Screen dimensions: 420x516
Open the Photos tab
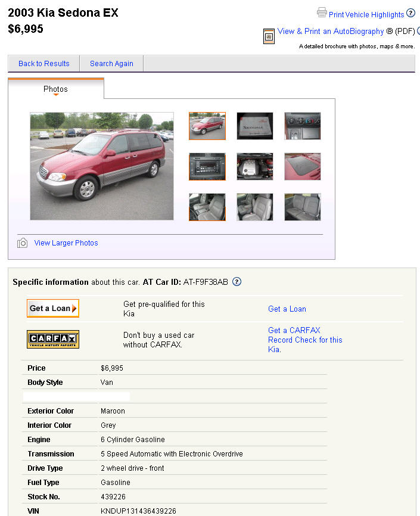55,89
